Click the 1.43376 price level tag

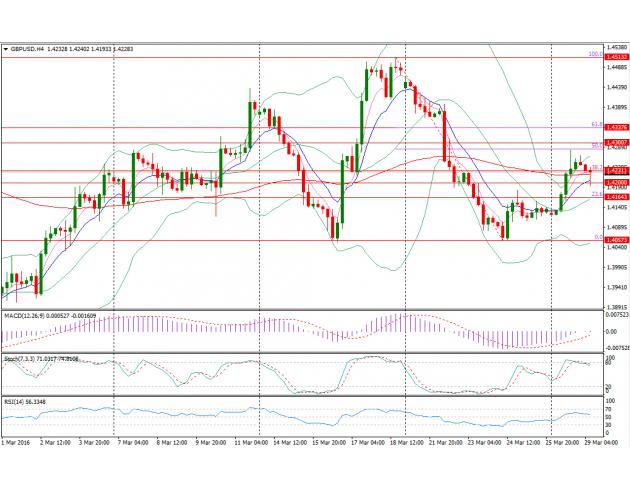(x=614, y=128)
